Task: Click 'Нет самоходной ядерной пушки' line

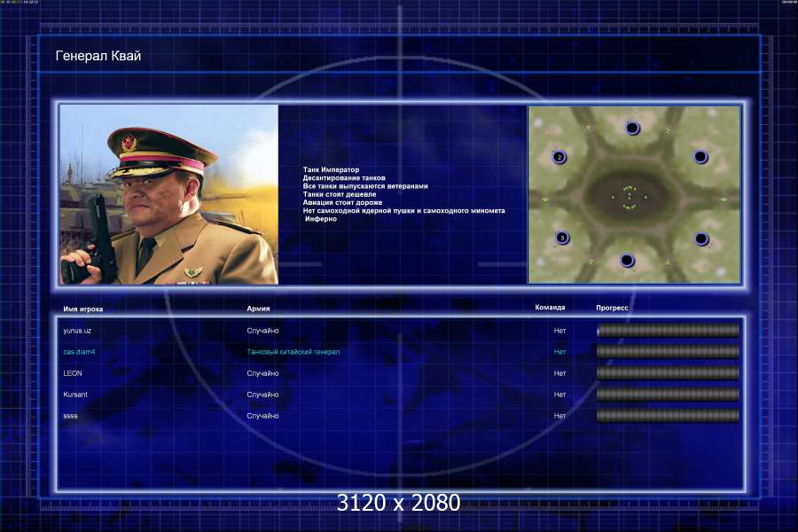Action: pyautogui.click(x=403, y=210)
